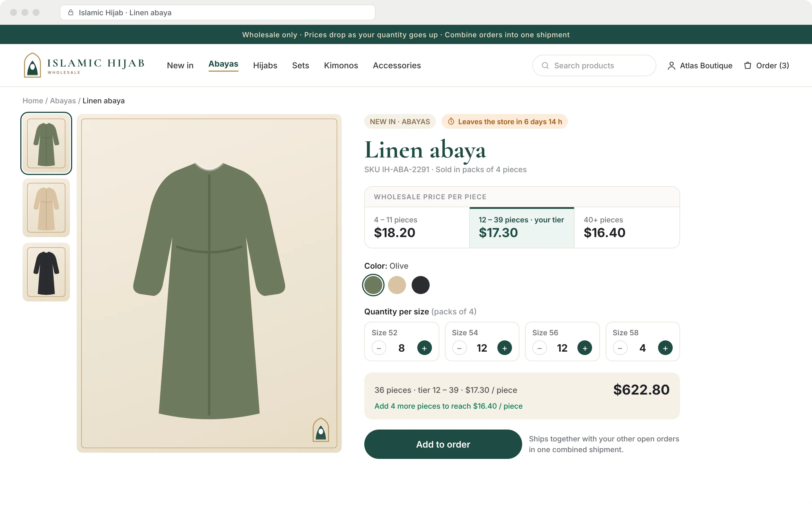Show the black abaya thumbnail

[46, 272]
